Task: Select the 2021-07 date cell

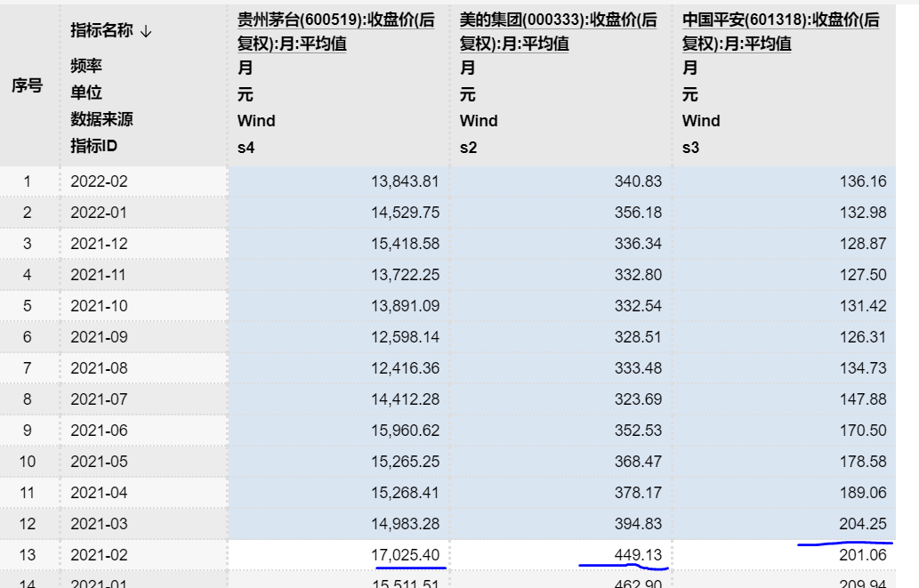Action: [x=100, y=399]
